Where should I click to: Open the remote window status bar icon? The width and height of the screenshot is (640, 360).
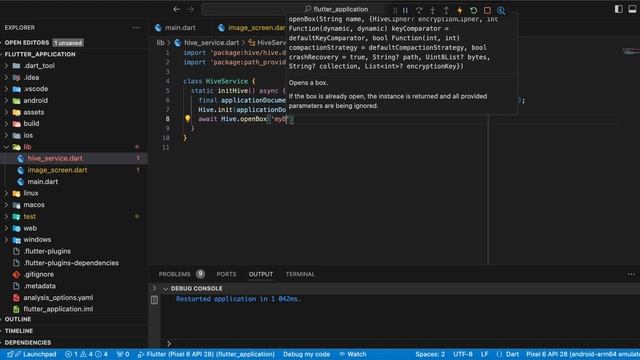click(10, 354)
